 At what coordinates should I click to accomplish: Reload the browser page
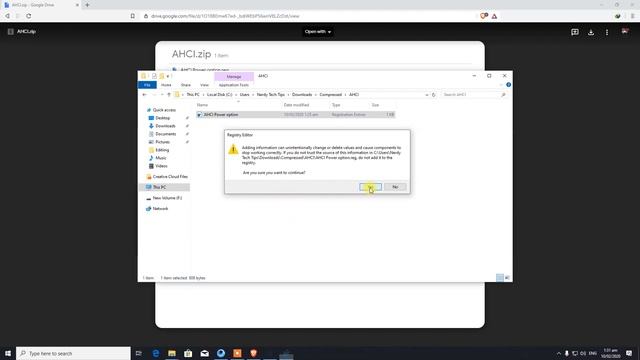[x=29, y=16]
